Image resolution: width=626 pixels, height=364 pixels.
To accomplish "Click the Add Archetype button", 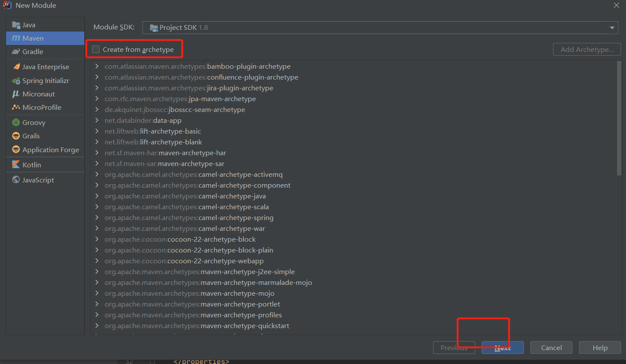I will [587, 49].
